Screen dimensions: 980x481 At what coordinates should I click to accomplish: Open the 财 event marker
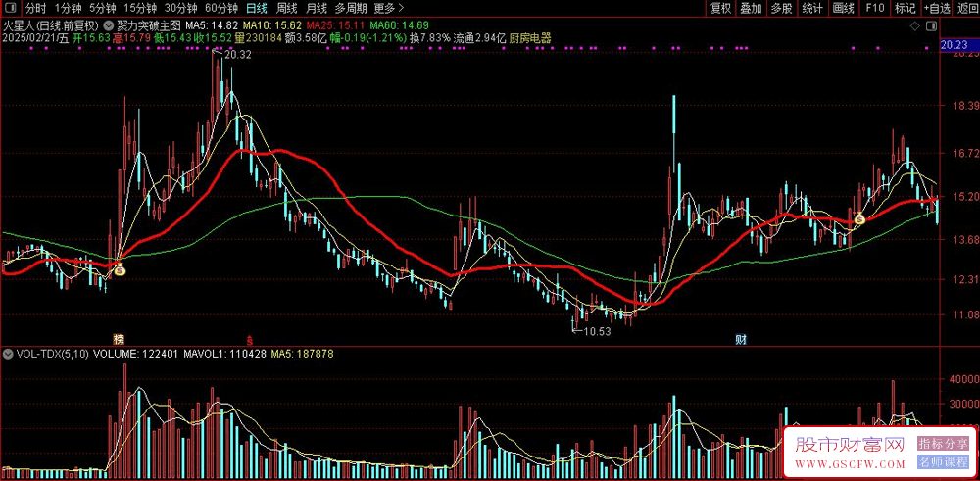tap(741, 340)
